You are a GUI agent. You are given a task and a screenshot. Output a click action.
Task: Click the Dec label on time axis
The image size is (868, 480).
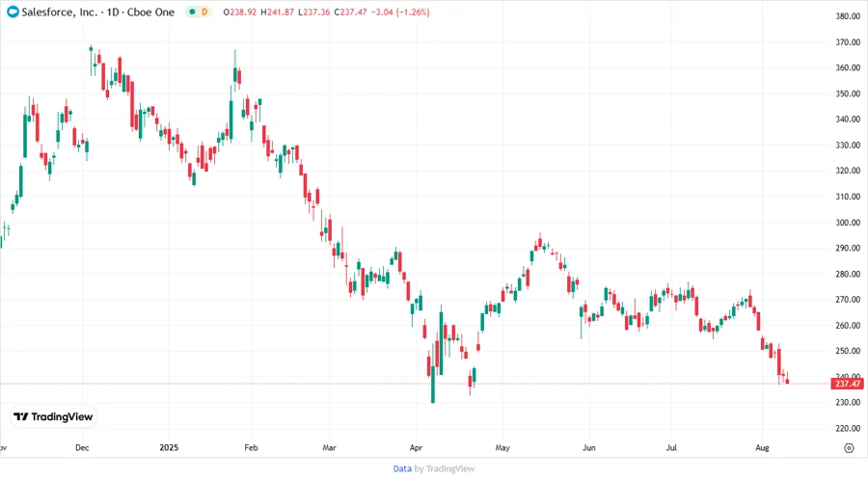pos(82,447)
